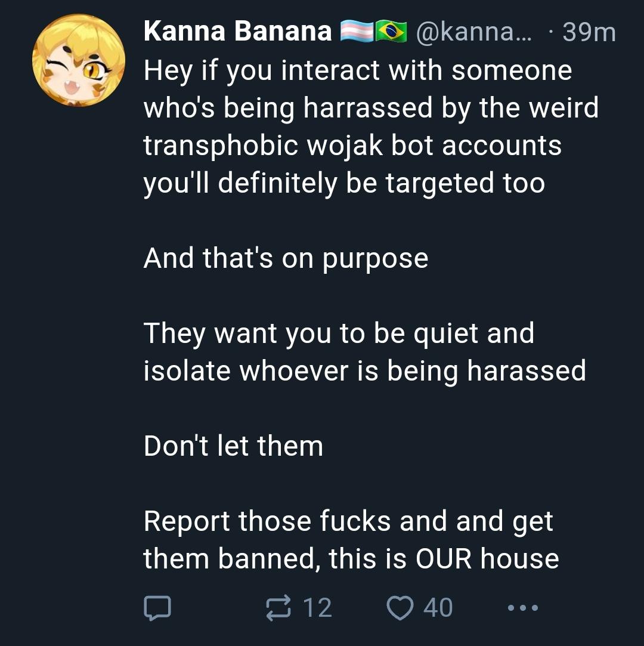Click the transgender flag emoji

[x=357, y=32]
